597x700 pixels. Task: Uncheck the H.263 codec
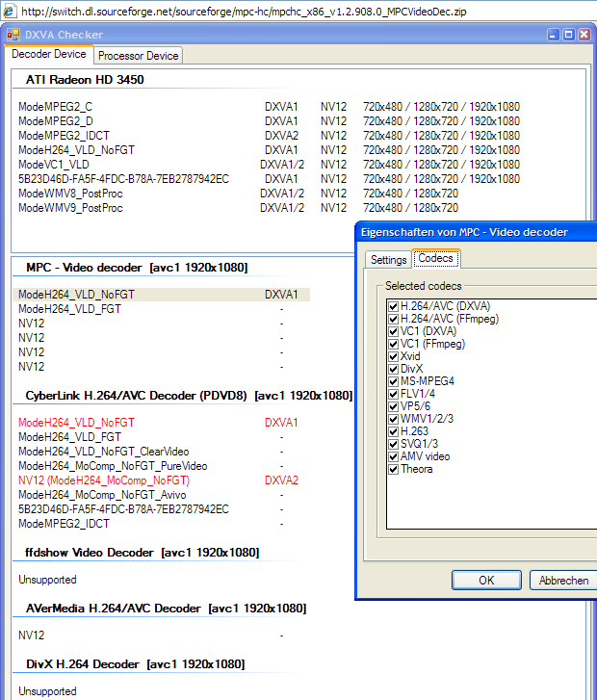[x=393, y=431]
